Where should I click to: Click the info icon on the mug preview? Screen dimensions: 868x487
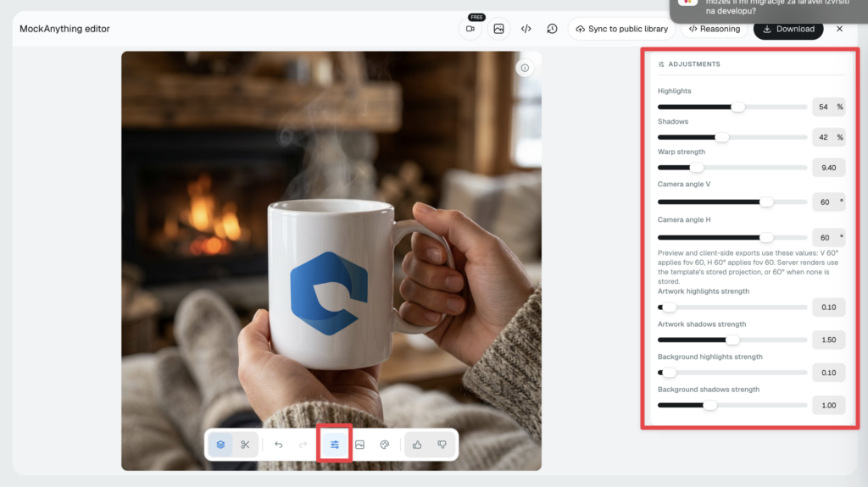click(525, 68)
